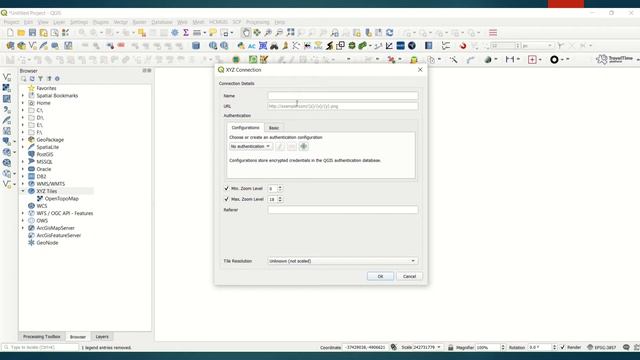Click the red hamburger menu toolbar icon
This screenshot has height=360, width=640.
pos(493,33)
